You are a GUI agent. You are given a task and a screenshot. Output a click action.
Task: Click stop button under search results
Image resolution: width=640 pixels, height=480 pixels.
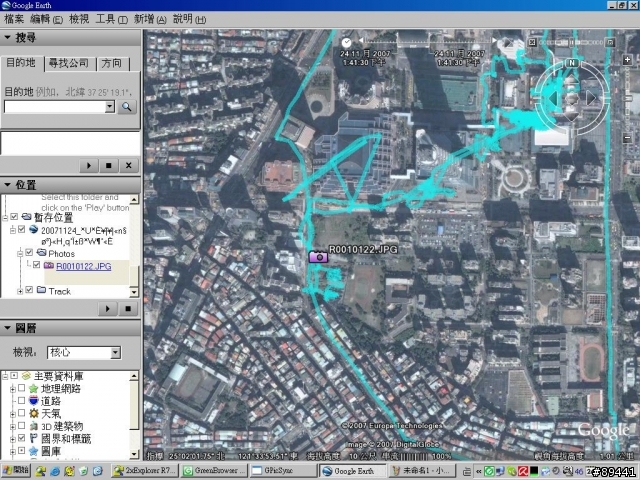[x=108, y=166]
